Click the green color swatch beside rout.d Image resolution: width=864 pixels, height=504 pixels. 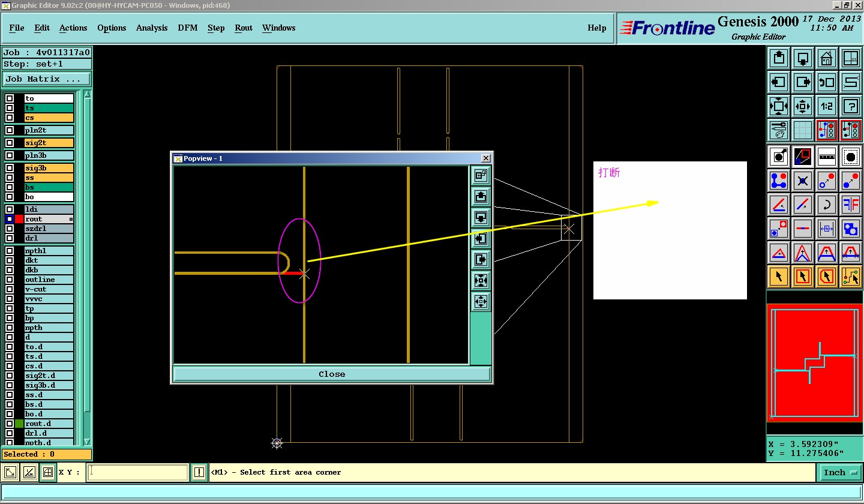point(19,424)
